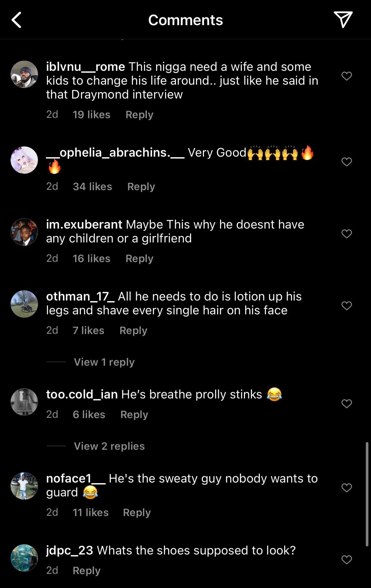This screenshot has width=371, height=588.
Task: Open __ophelia_abrachins.__ avatar
Action: [24, 160]
